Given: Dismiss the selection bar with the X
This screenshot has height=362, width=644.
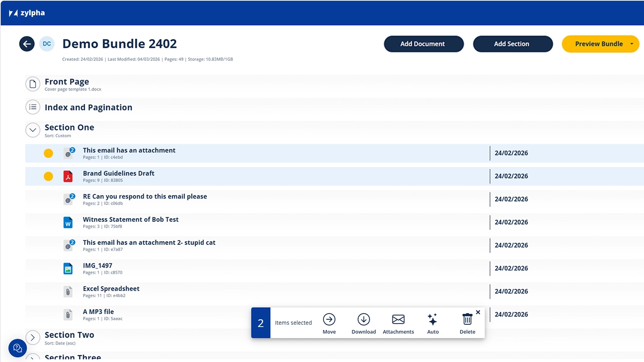Looking at the screenshot, I should tap(477, 312).
